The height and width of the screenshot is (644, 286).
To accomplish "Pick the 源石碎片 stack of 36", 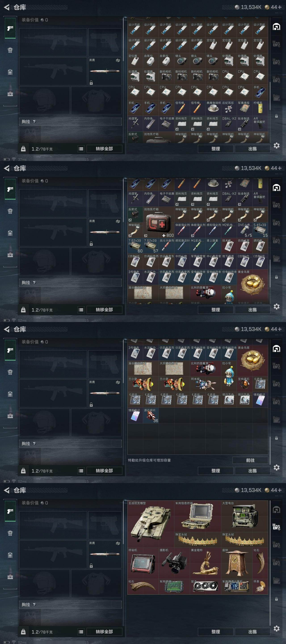I will (151, 415).
